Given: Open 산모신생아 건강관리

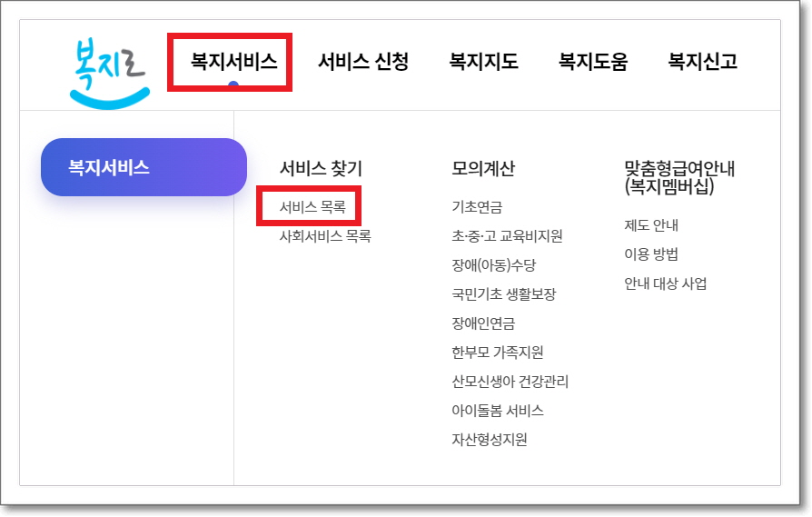Looking at the screenshot, I should click(x=510, y=382).
